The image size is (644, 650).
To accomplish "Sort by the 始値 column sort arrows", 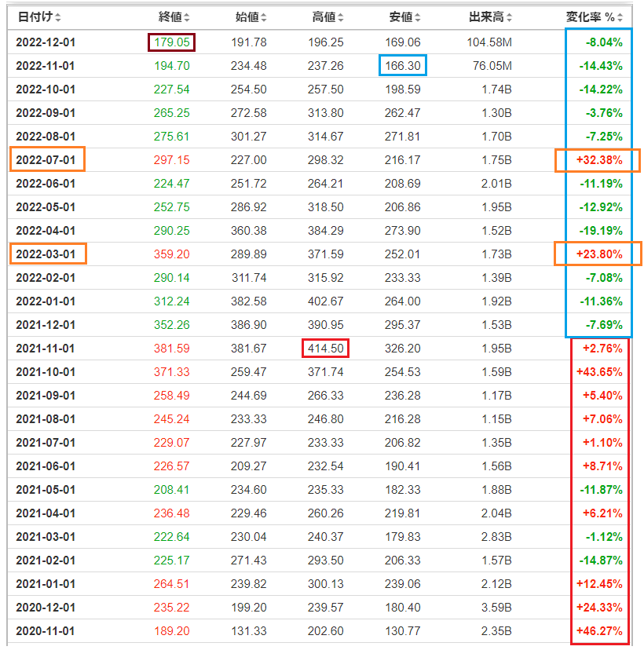I will 264,17.
